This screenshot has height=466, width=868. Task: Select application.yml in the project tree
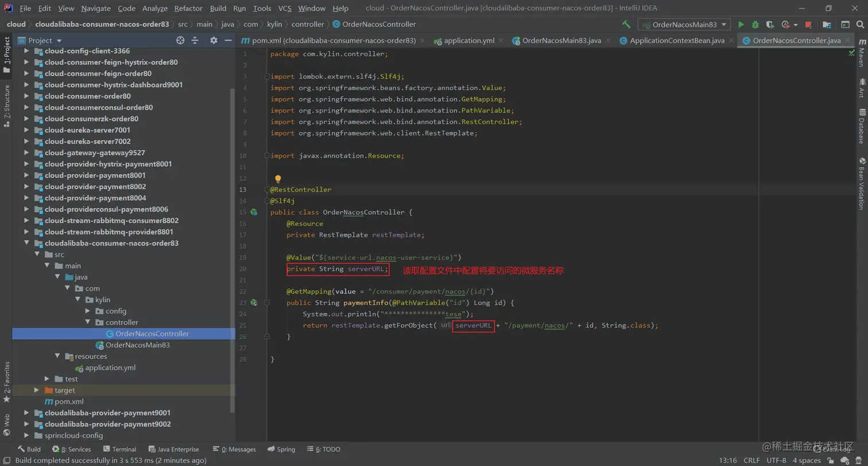point(110,368)
